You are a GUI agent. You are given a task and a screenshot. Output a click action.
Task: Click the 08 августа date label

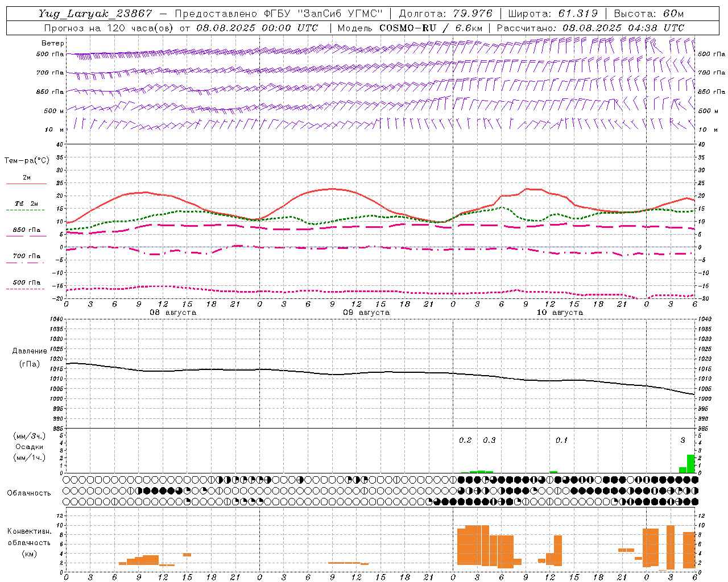(x=173, y=313)
